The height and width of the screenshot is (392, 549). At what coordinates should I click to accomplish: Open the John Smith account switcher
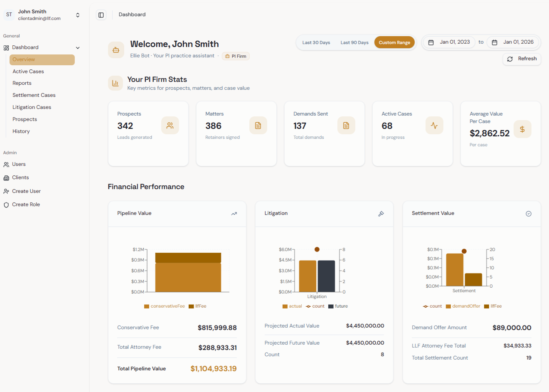[78, 15]
